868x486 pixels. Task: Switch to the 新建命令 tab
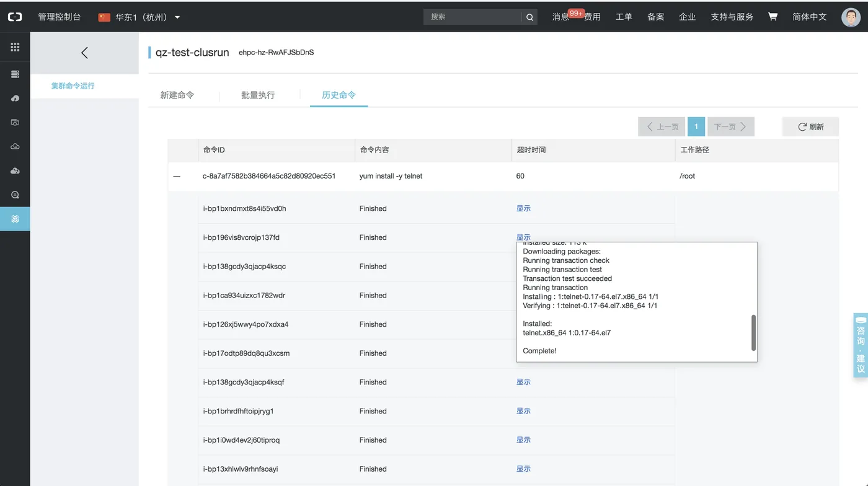(x=177, y=95)
